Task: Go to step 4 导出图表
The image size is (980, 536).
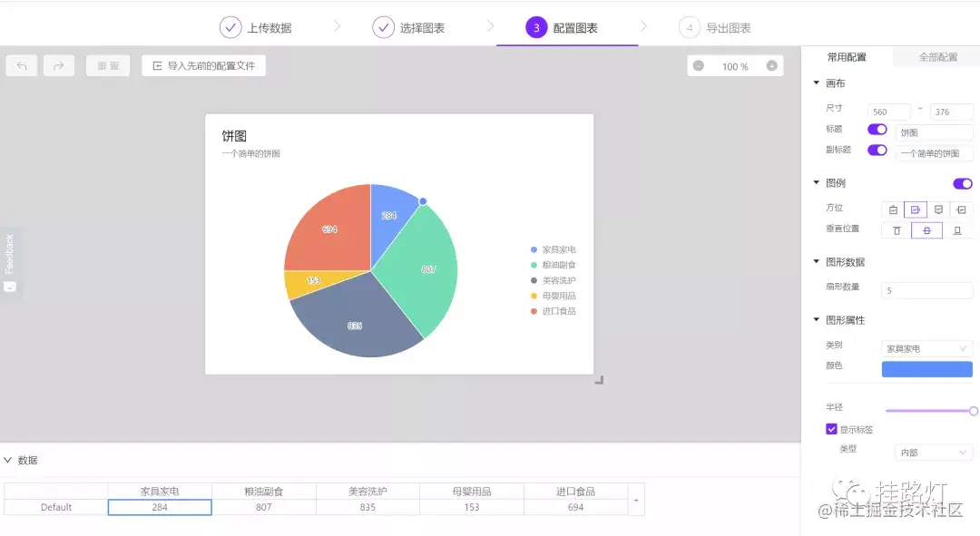Action: (x=715, y=27)
